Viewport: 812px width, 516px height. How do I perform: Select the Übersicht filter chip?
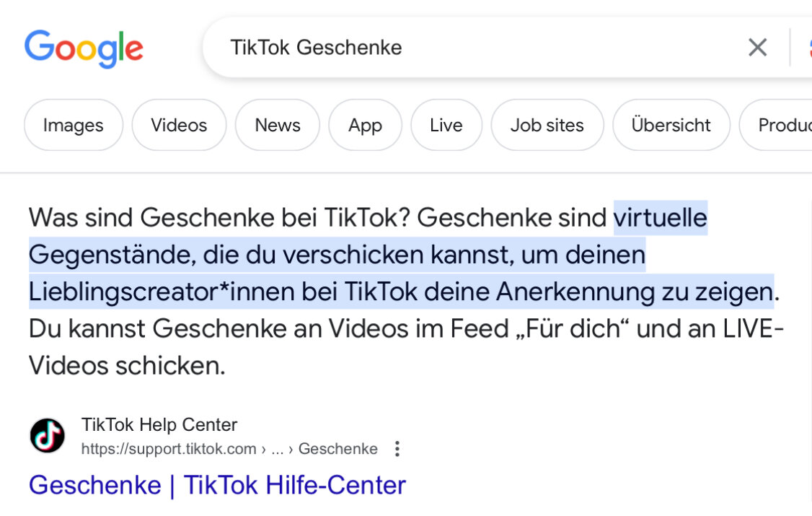[x=671, y=125]
